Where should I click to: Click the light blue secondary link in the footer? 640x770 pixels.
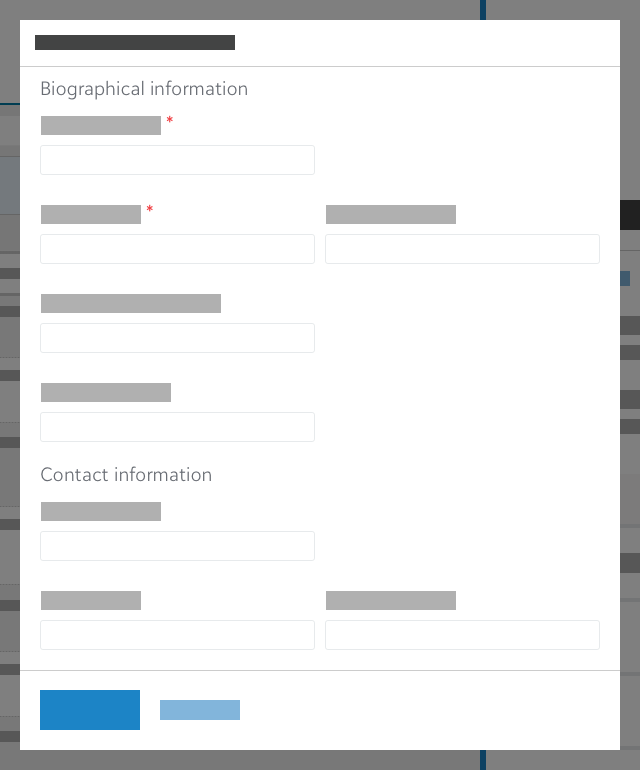pos(200,710)
